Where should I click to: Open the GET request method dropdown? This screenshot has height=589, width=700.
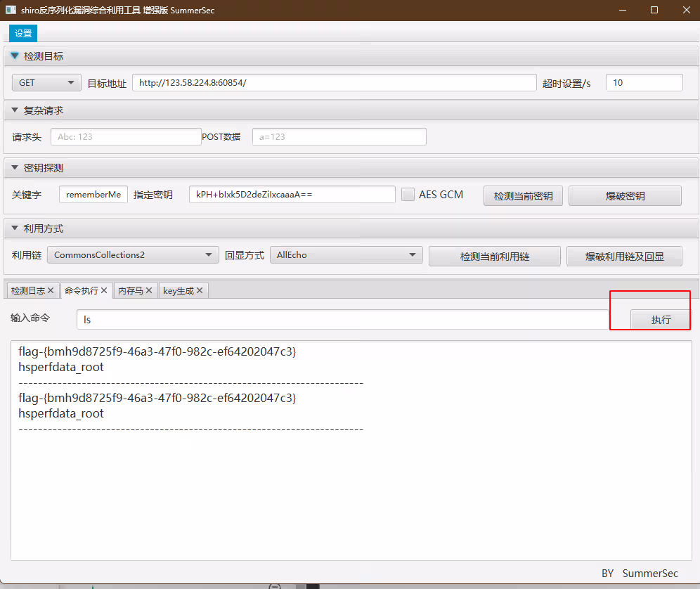[46, 83]
